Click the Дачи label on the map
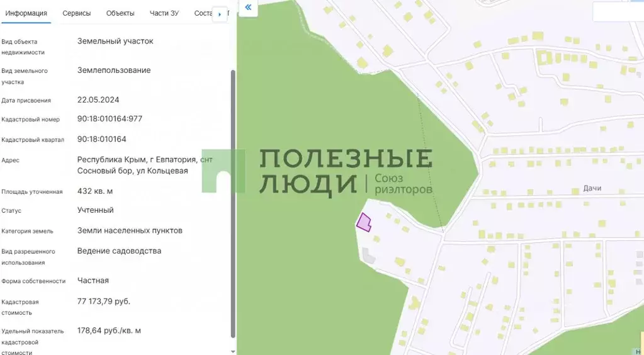 click(592, 188)
